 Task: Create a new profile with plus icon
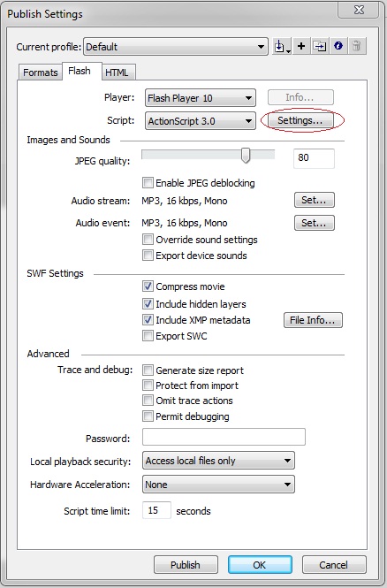301,47
